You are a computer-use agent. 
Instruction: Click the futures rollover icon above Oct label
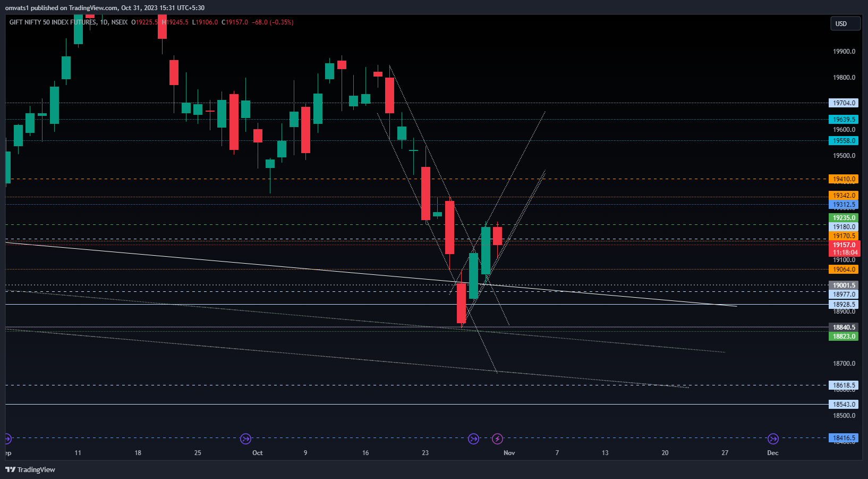coord(245,439)
